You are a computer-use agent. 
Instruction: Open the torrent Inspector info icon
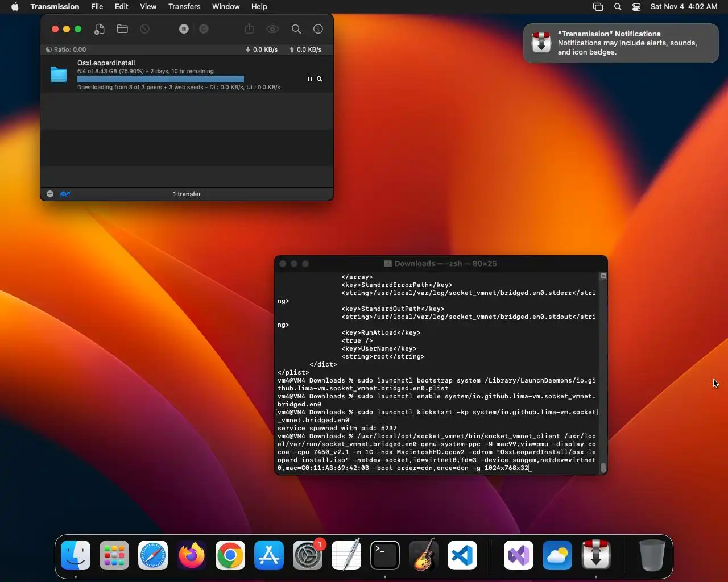click(318, 29)
